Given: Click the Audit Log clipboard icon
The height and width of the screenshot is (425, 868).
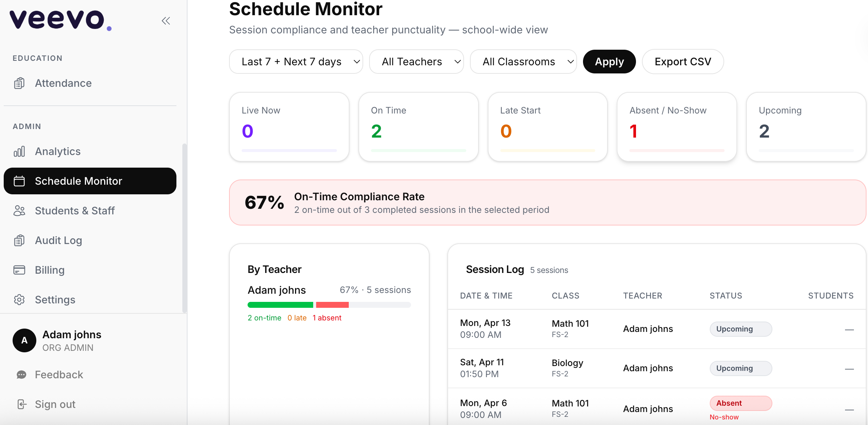Looking at the screenshot, I should point(19,240).
